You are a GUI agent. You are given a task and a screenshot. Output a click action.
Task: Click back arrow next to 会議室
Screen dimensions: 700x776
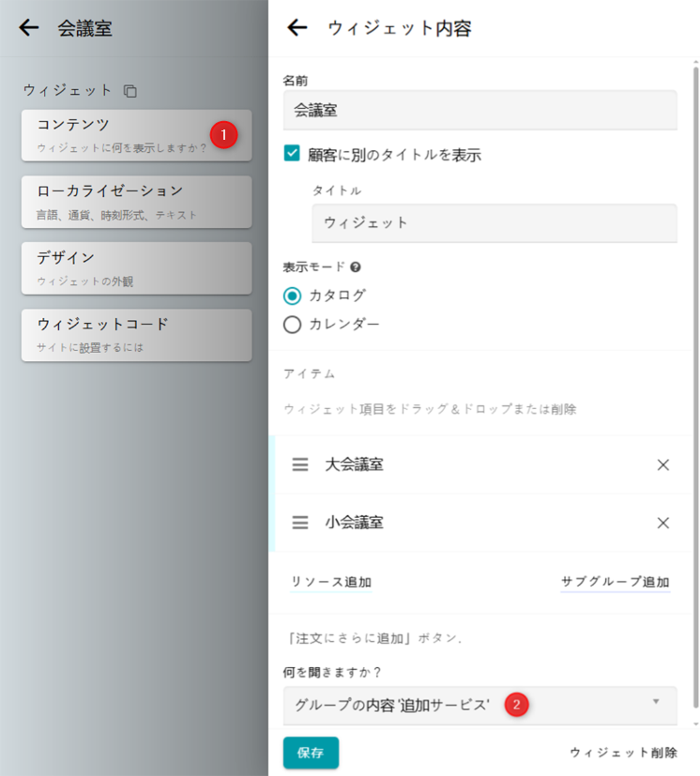29,28
